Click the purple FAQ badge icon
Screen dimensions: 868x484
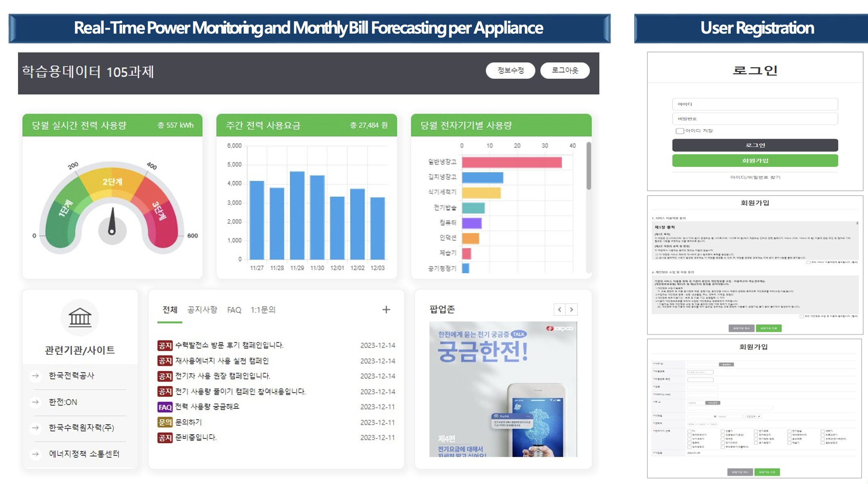(165, 407)
